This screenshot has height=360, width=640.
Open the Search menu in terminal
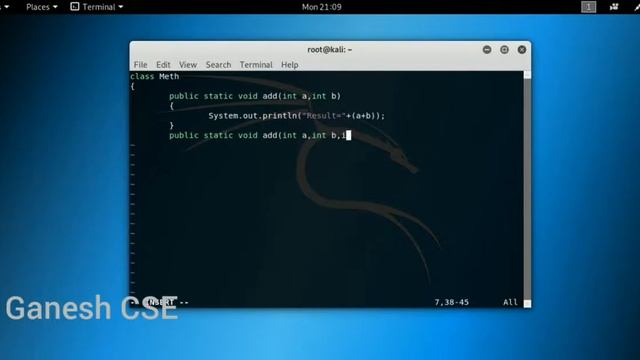pyautogui.click(x=218, y=64)
